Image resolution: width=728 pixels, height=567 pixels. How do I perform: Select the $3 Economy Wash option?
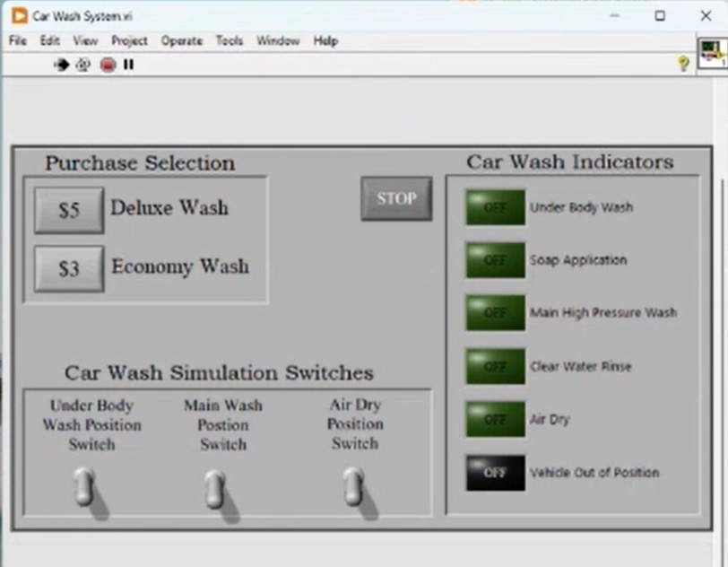point(68,266)
